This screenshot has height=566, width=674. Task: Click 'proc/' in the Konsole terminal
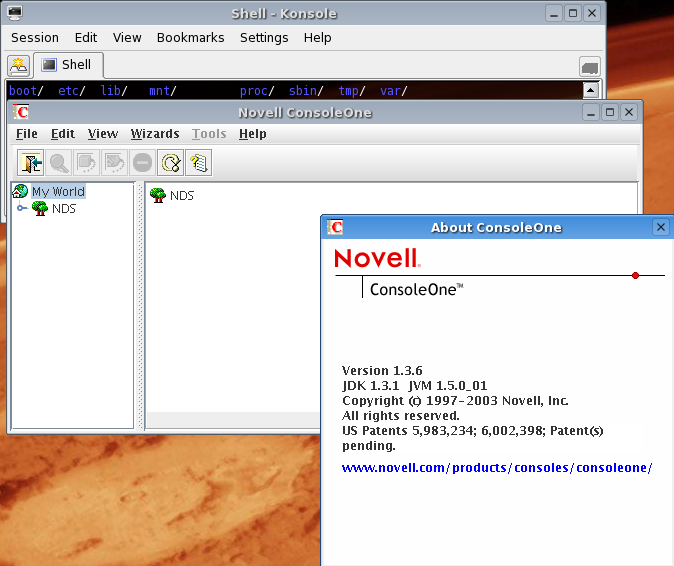[x=257, y=91]
